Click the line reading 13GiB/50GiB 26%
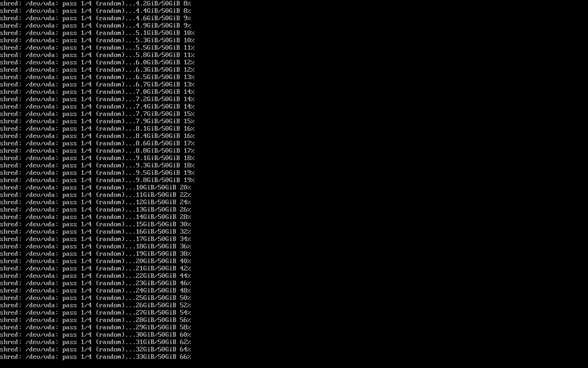 [96, 210]
